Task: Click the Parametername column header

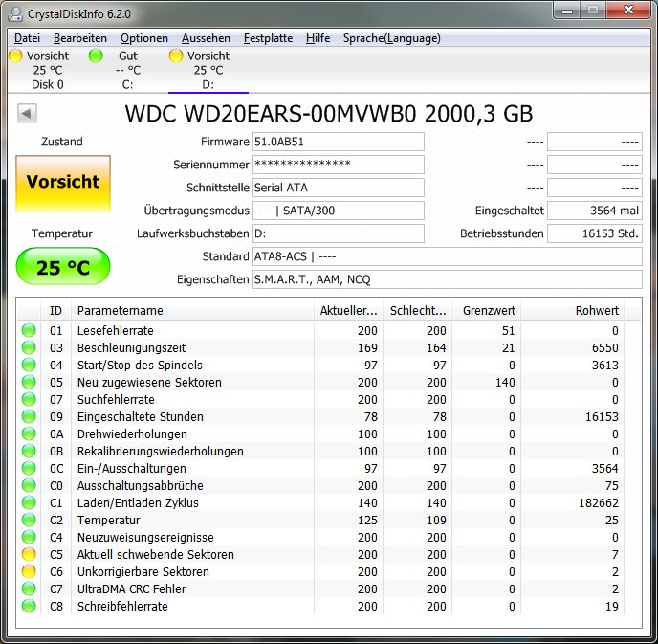Action: tap(192, 311)
